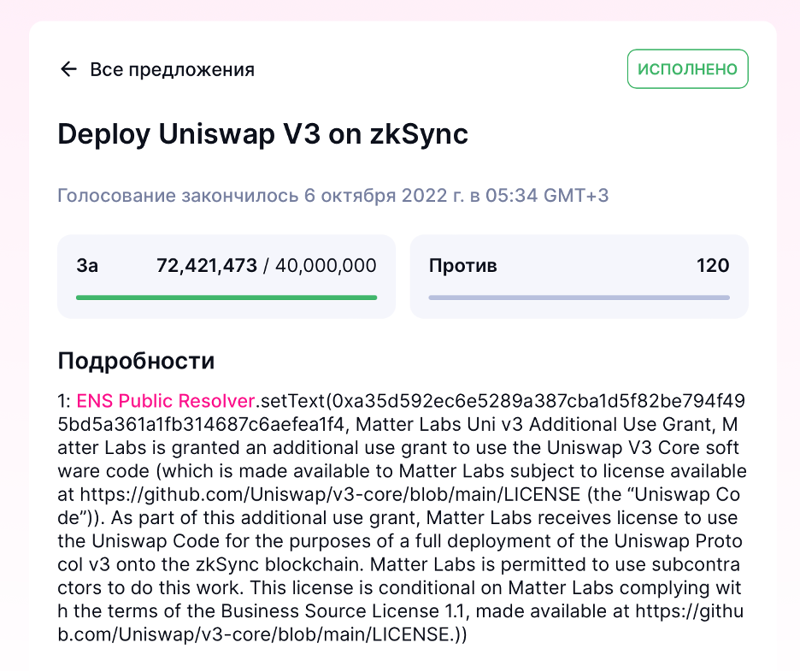This screenshot has height=672, width=800.
Task: Click the green "За" progress bar
Action: (226, 298)
